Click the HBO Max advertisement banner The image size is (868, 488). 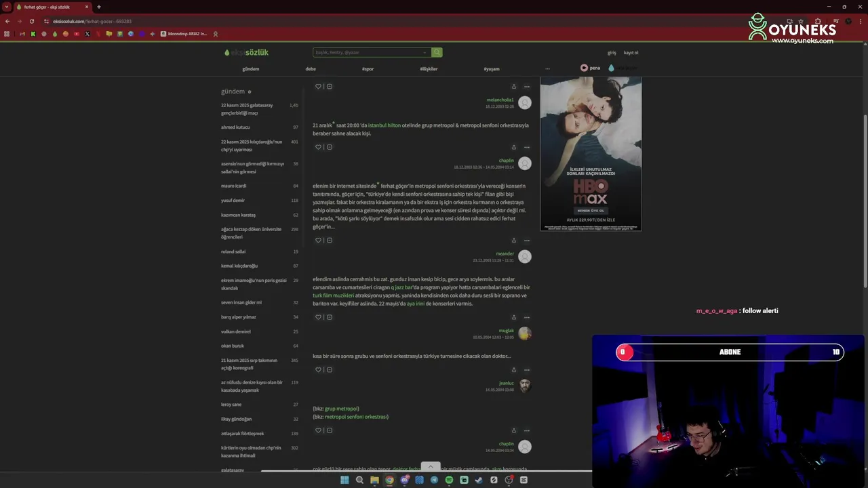click(591, 154)
